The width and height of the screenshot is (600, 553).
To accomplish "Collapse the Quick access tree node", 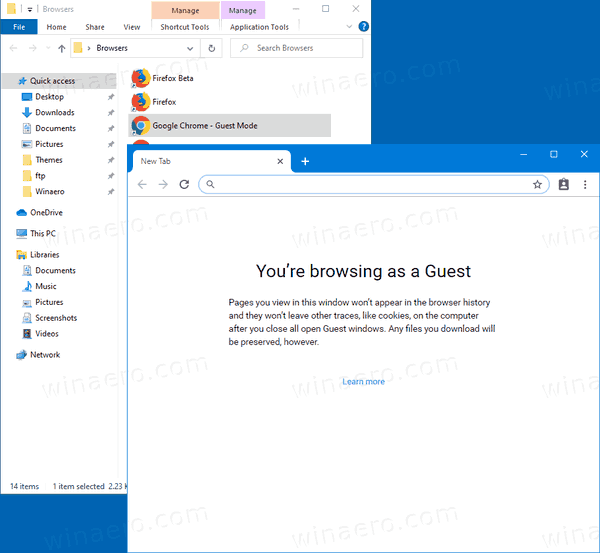I will point(8,81).
